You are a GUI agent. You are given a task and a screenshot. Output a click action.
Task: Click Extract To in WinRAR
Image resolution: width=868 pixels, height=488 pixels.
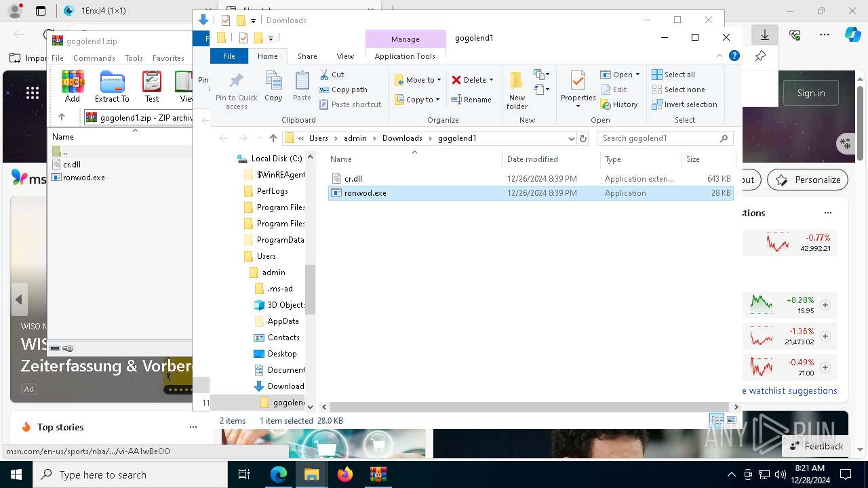tap(112, 86)
